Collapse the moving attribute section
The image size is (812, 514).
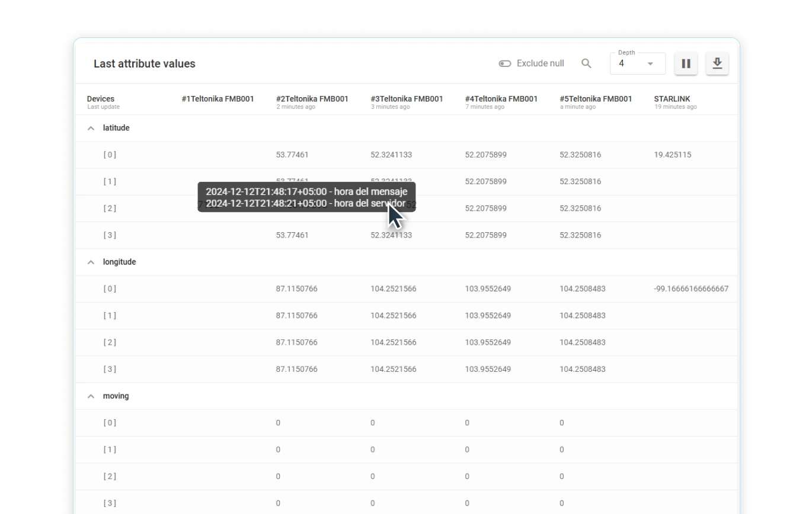point(90,396)
